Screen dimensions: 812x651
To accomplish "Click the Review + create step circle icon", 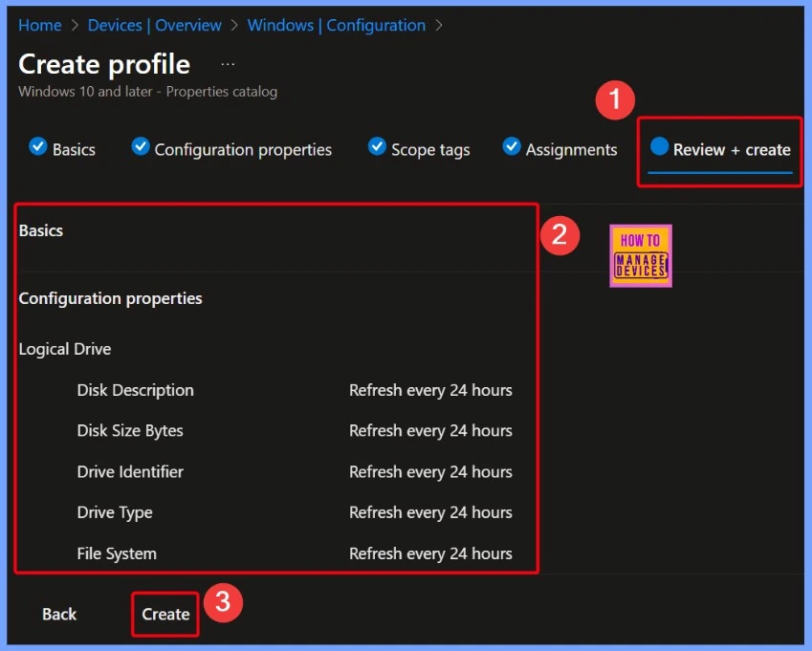I will pos(659,146).
